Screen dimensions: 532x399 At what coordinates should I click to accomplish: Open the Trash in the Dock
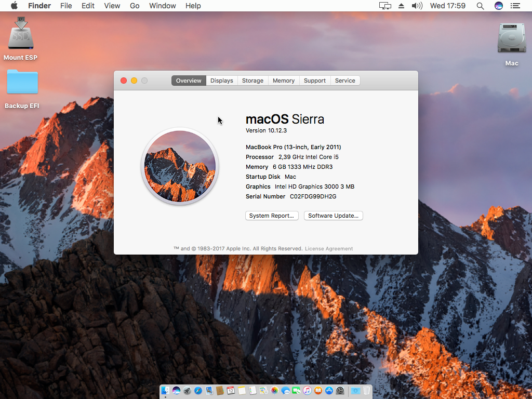366,391
